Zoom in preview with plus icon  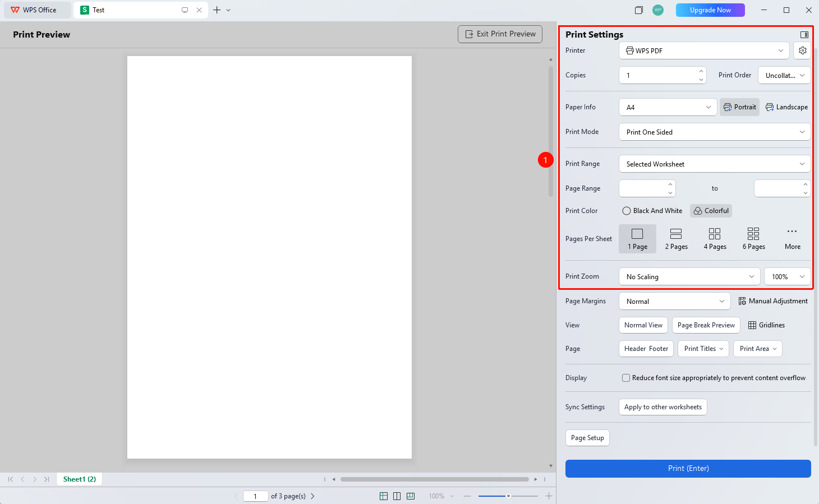[x=549, y=496]
